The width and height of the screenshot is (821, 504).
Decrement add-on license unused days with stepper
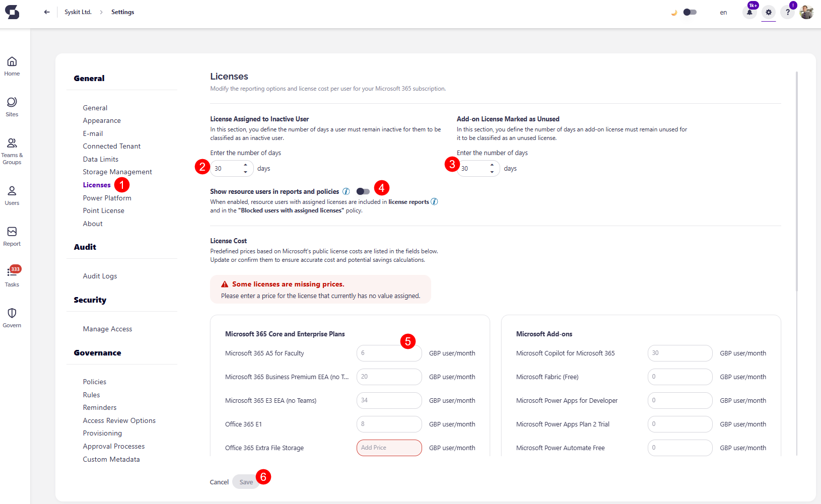click(x=492, y=172)
